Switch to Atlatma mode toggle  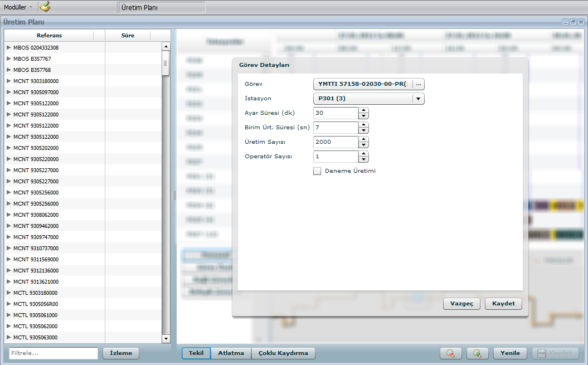click(x=231, y=353)
